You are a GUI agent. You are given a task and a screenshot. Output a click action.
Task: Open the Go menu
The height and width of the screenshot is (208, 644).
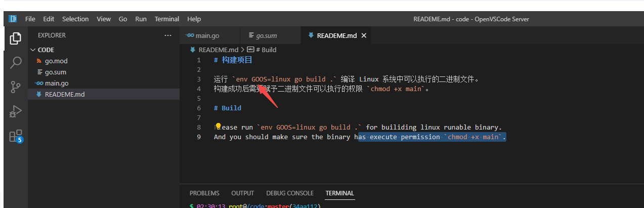tap(123, 19)
